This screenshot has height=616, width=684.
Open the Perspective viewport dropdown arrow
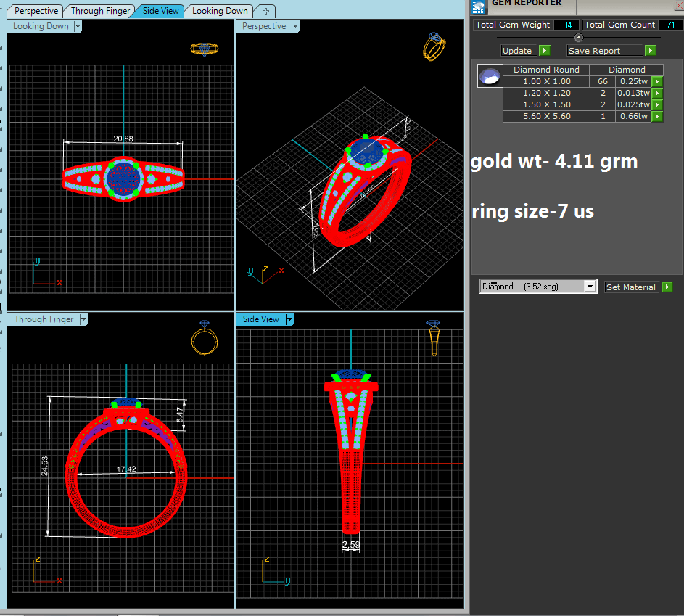click(294, 26)
